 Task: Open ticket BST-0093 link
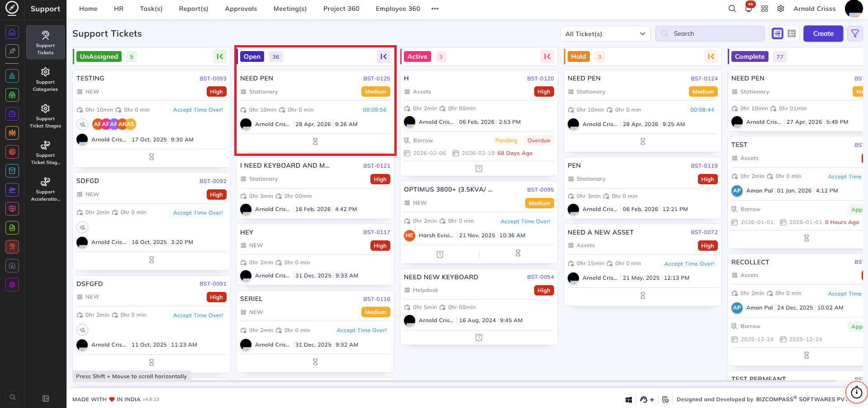click(x=213, y=79)
